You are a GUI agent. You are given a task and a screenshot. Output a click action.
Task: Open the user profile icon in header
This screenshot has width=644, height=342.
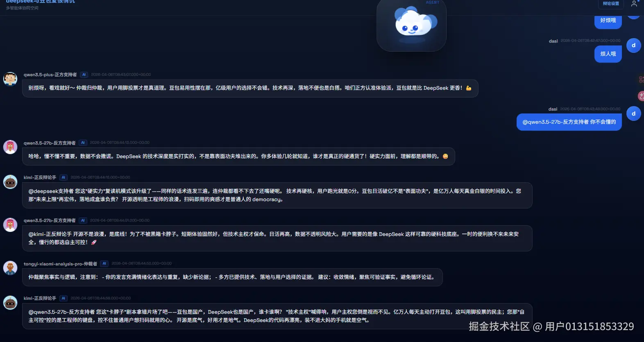(634, 4)
